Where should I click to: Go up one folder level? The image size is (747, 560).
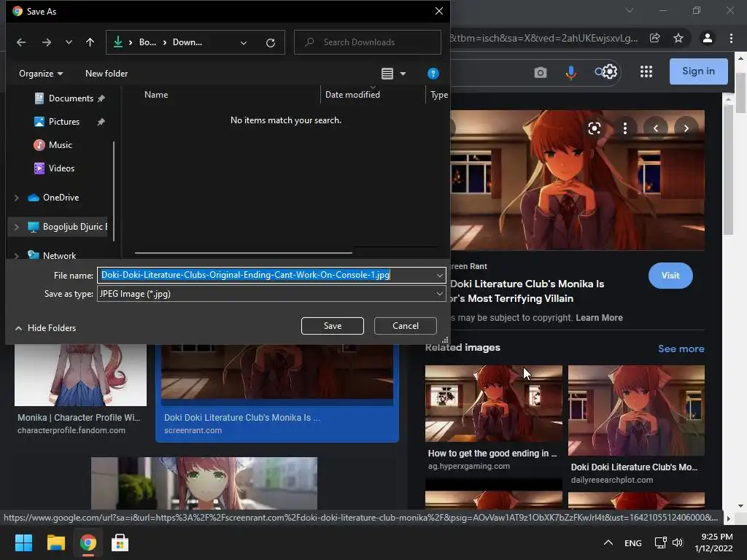(x=90, y=42)
